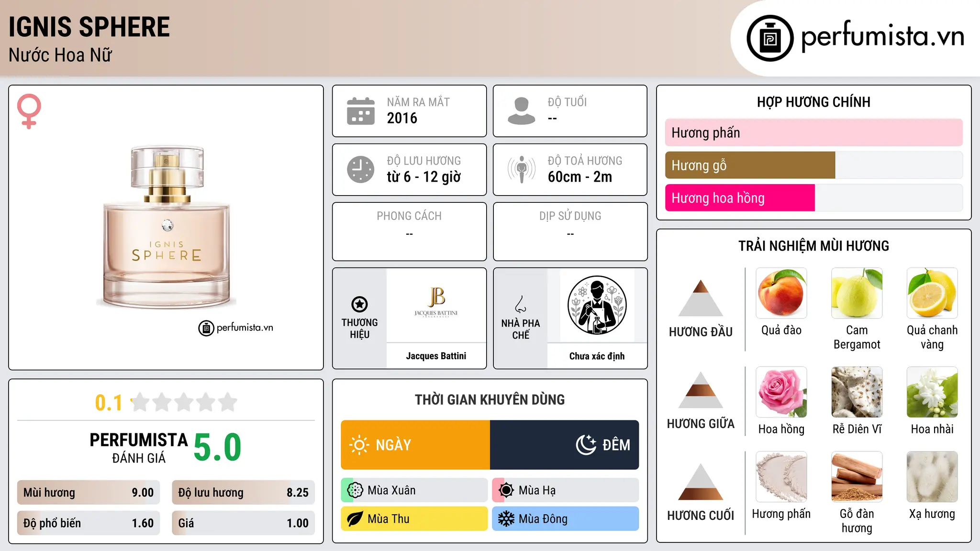Click the five-star rating row beside 0.1
The width and height of the screenshot is (980, 551).
(x=184, y=402)
